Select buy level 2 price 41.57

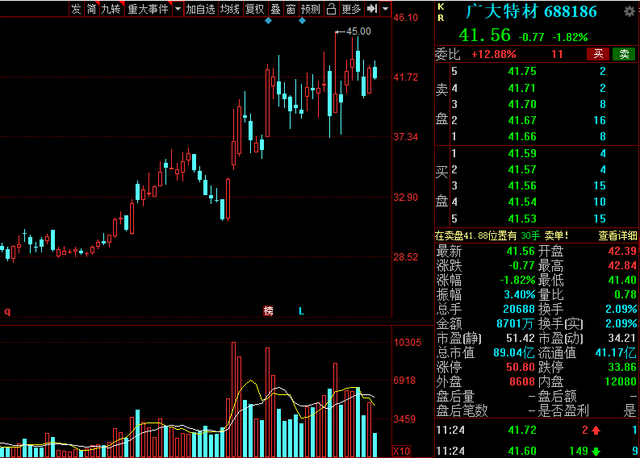[x=522, y=169]
